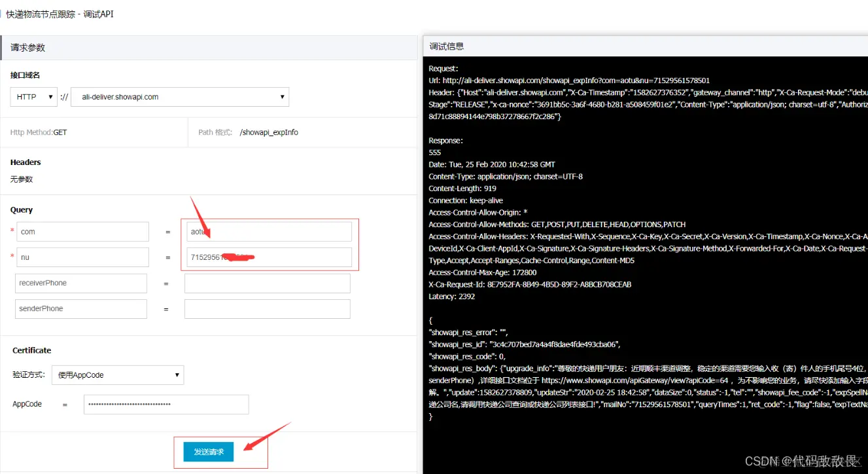
Task: Click the senderPhone value input field
Action: click(x=268, y=309)
